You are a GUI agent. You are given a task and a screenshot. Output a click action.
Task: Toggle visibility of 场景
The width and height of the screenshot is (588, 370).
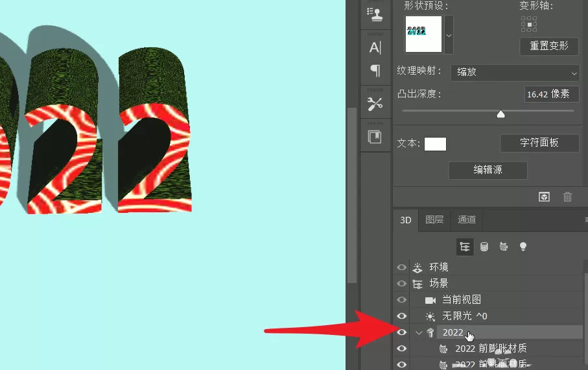(x=402, y=284)
